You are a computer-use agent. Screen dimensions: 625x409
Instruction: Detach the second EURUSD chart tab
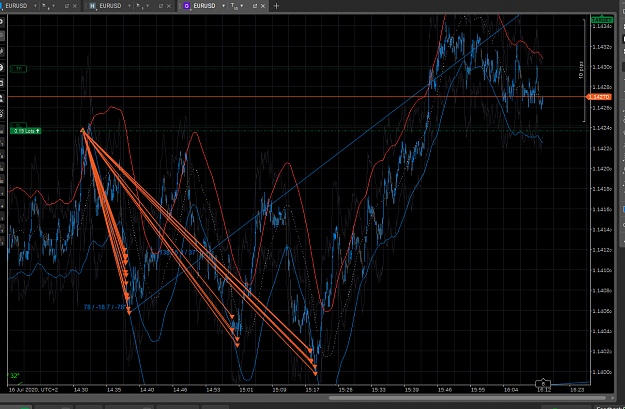pyautogui.click(x=161, y=6)
